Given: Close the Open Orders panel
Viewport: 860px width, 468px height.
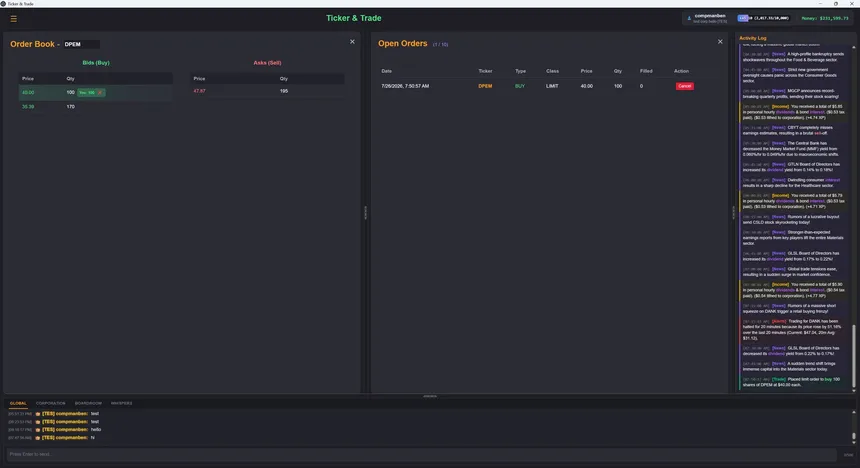Looking at the screenshot, I should 720,42.
